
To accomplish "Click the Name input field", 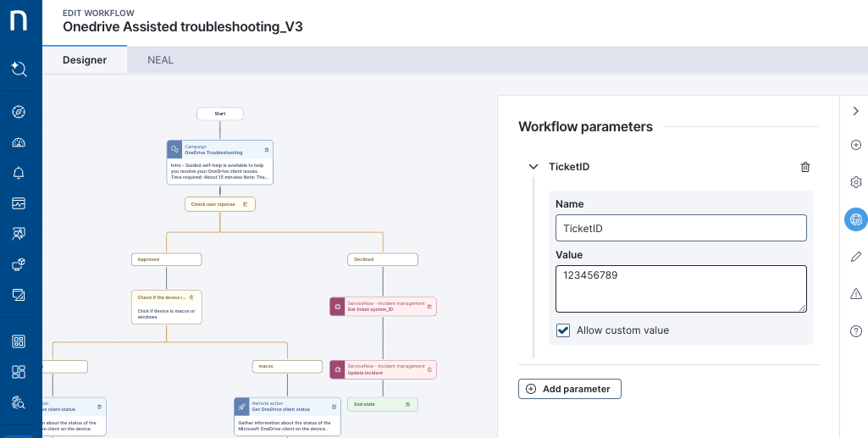I will tap(681, 228).
